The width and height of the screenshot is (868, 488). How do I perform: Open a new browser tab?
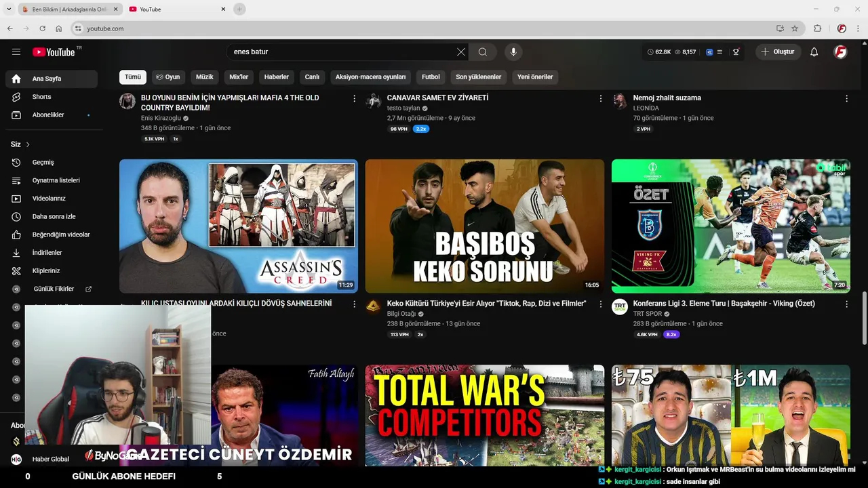click(239, 9)
